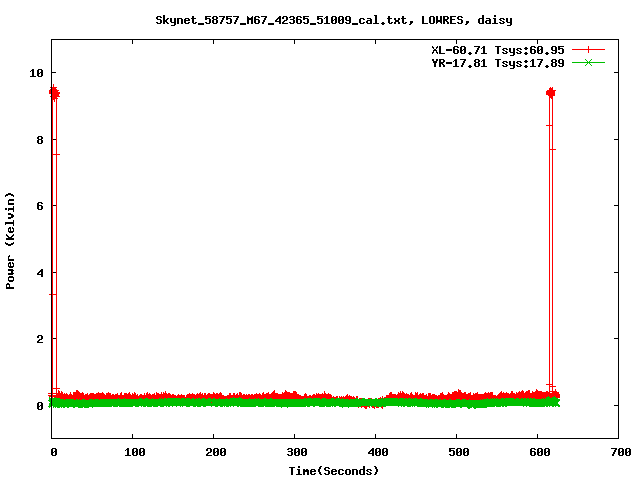Screen dimensions: 640x480
Task: Click the x-axis tick label 400
Action: [378, 452]
